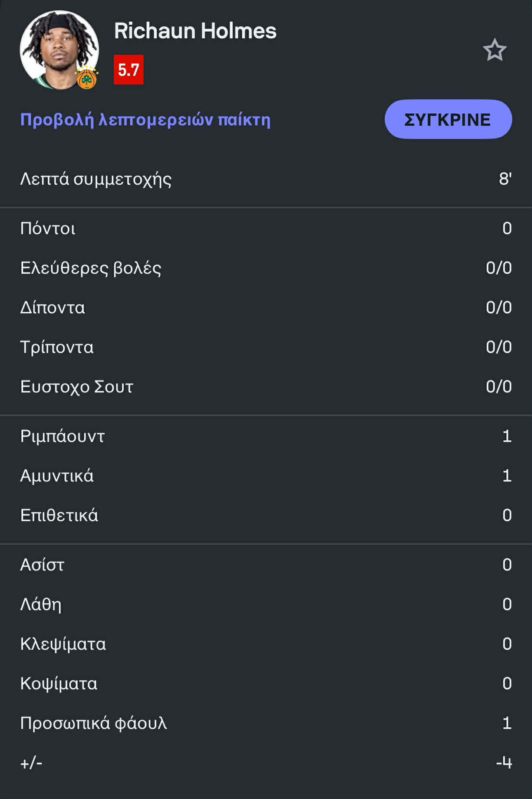Click the red 5.7 rating badge

click(129, 69)
